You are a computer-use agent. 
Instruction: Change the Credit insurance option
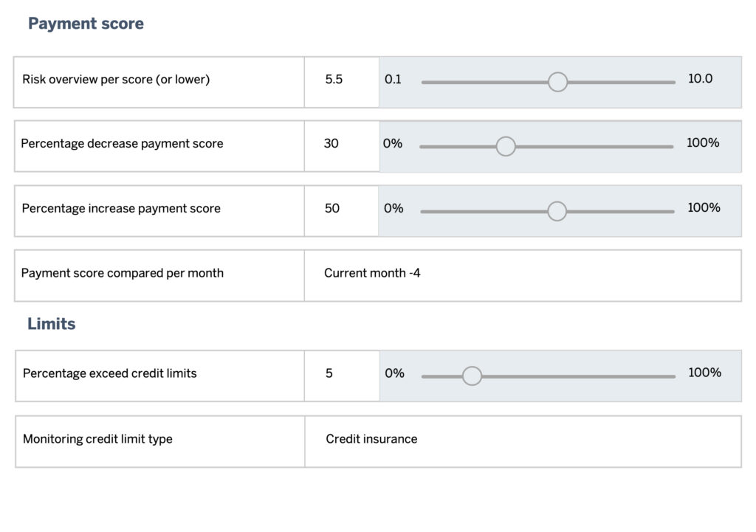[371, 440]
